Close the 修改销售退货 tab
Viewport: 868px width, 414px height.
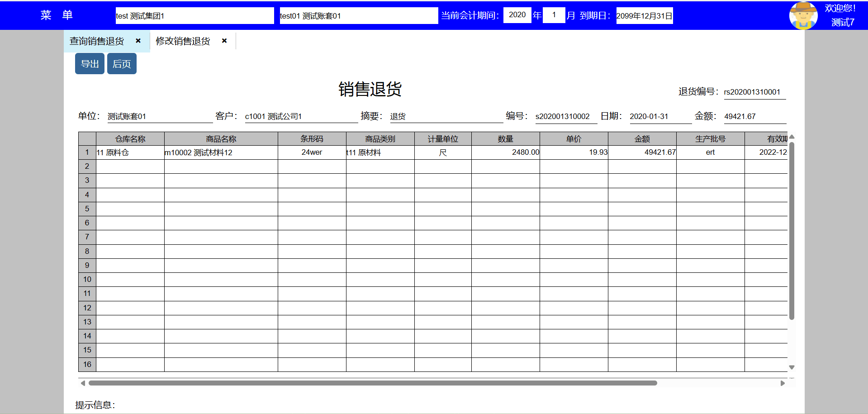[224, 41]
